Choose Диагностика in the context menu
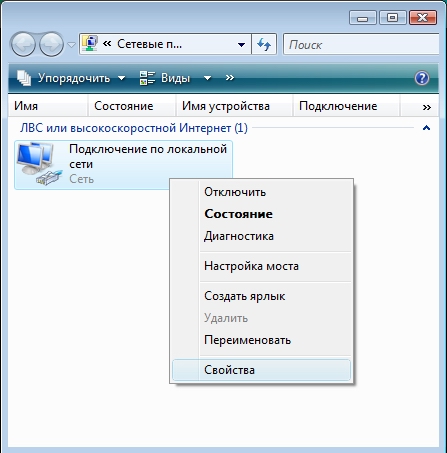Screen dimensions: 447x453 pyautogui.click(x=239, y=236)
